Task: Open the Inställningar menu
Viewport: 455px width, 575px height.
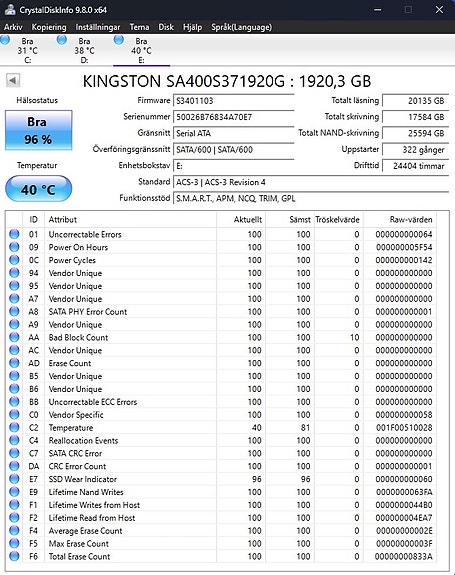Action: [98, 27]
